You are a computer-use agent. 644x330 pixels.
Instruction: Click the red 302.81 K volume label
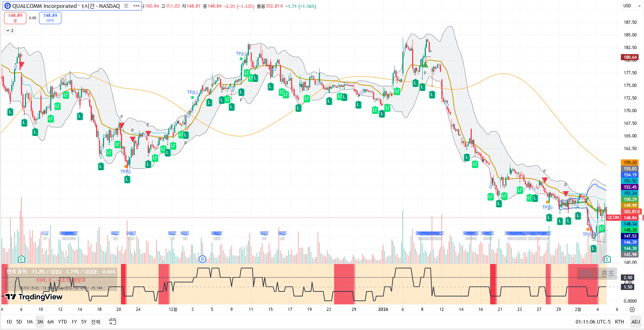click(632, 212)
